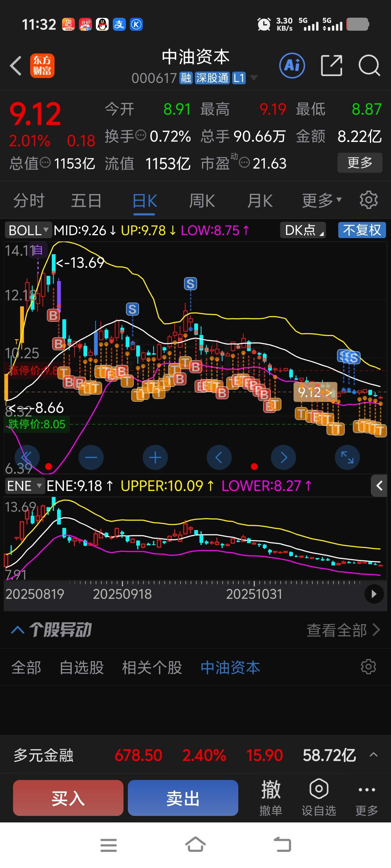Viewport: 391px width, 868px height.
Task: Tap current price 9.12 chart label
Action: coord(315,392)
